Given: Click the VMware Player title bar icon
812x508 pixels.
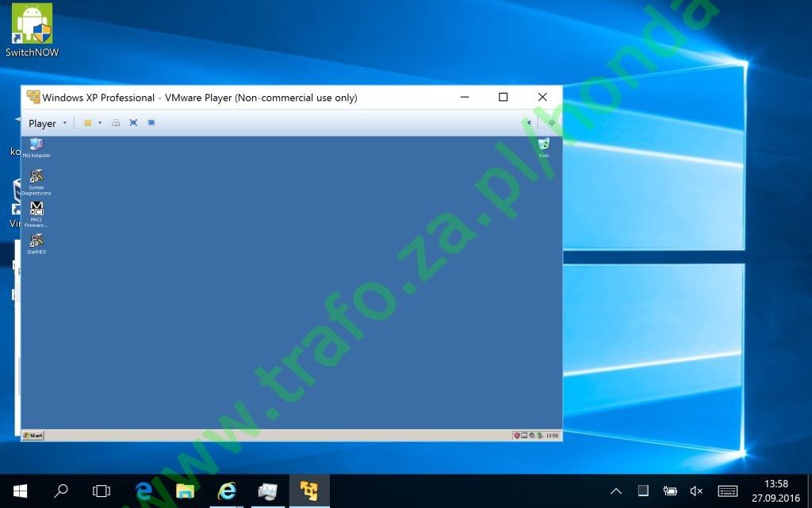Looking at the screenshot, I should click(33, 97).
